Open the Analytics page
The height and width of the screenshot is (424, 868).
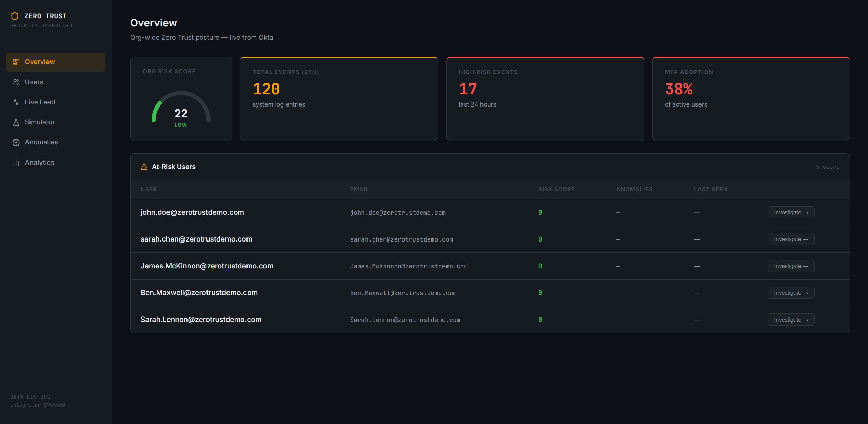pos(56,162)
